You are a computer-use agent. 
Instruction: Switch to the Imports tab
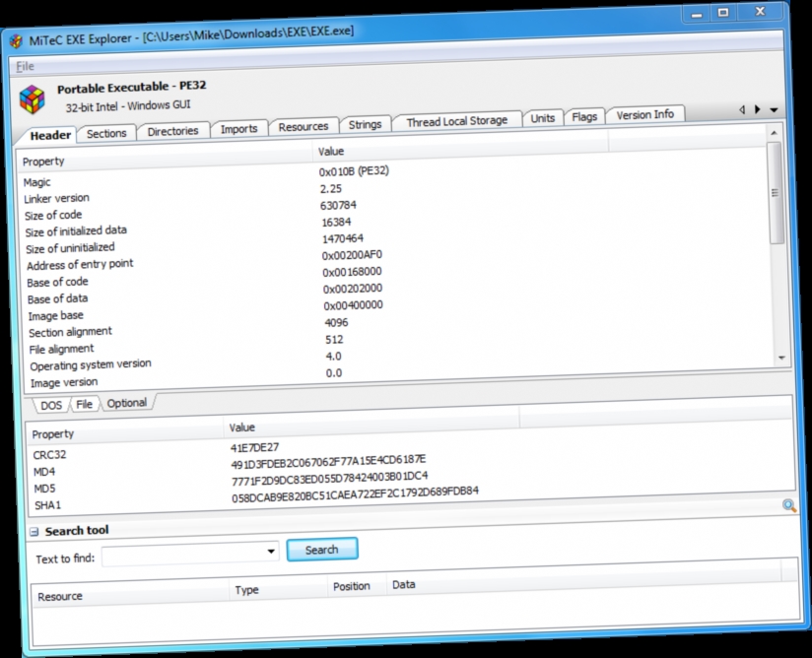(238, 128)
